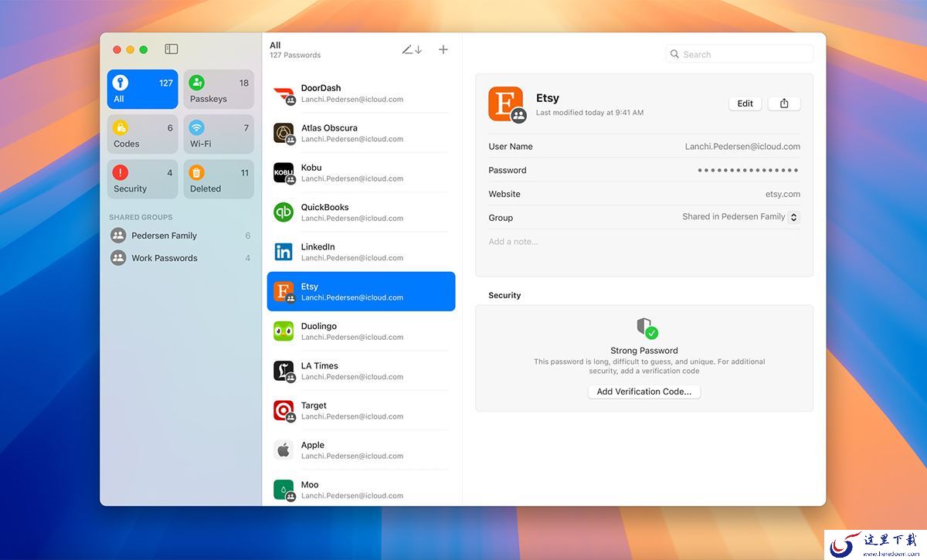Click the Apple logo icon
The width and height of the screenshot is (927, 560).
click(284, 450)
